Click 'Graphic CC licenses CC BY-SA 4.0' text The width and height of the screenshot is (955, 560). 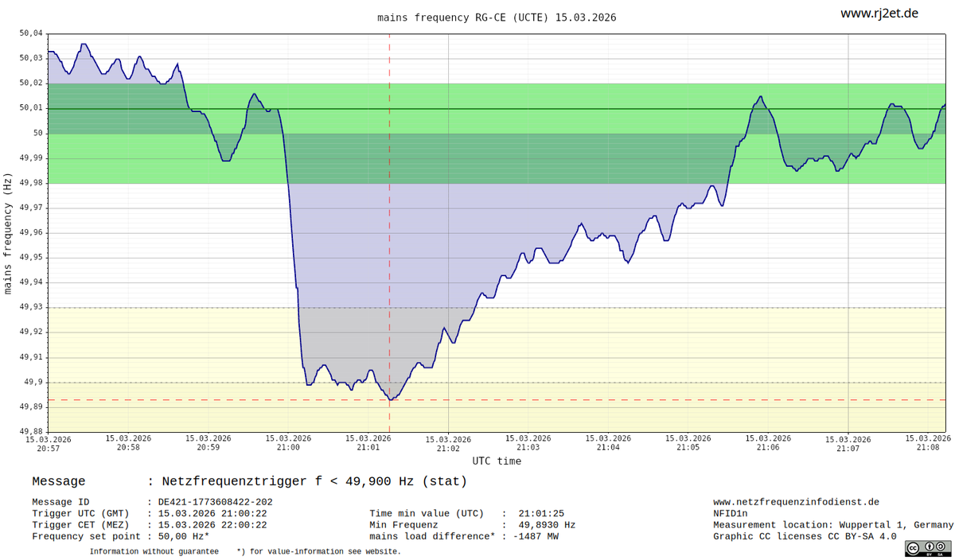tap(805, 537)
